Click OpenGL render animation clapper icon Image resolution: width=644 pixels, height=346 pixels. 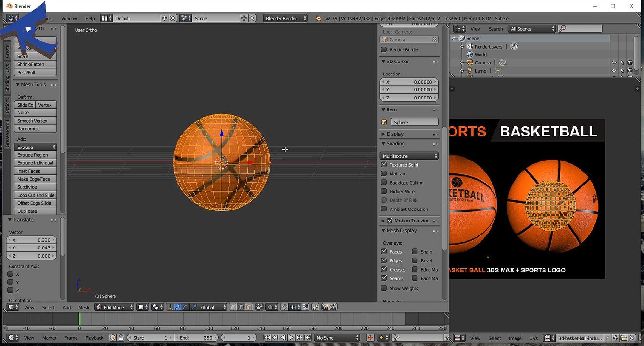[333, 307]
